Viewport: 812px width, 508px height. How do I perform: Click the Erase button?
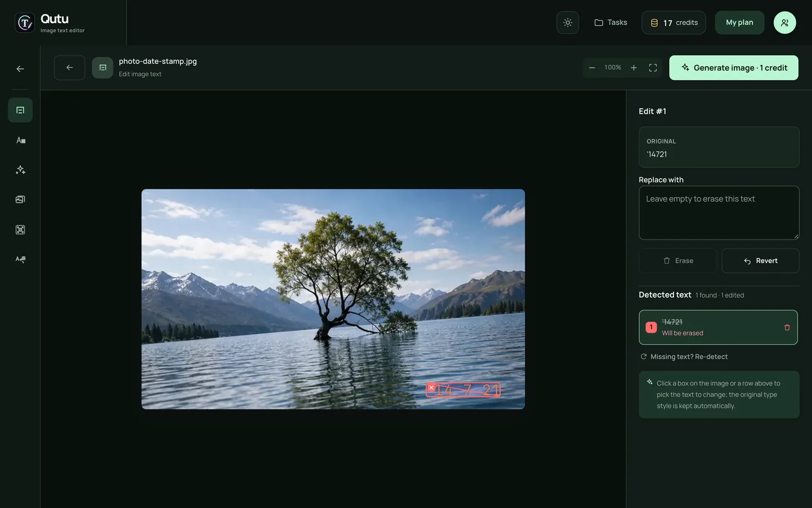click(678, 261)
